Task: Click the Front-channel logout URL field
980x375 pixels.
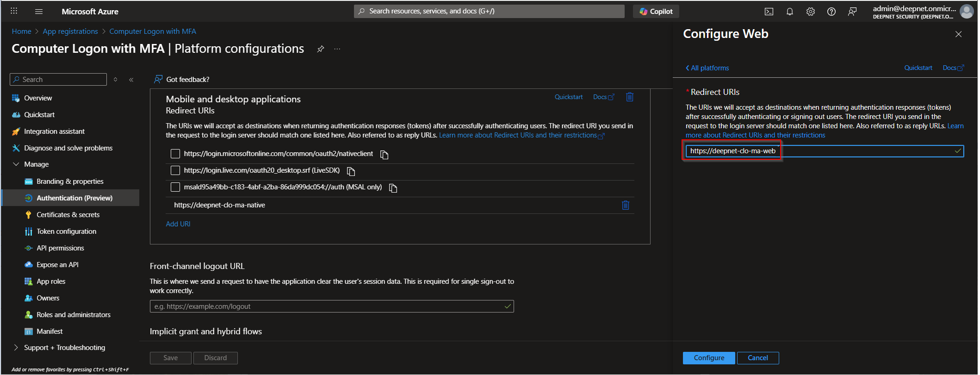Action: pyautogui.click(x=327, y=306)
